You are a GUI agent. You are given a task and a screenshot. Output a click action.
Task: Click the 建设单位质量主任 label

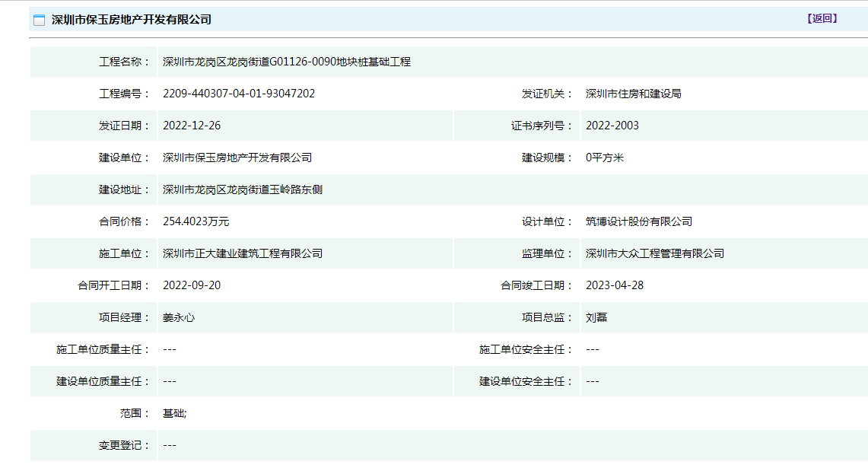coord(103,381)
